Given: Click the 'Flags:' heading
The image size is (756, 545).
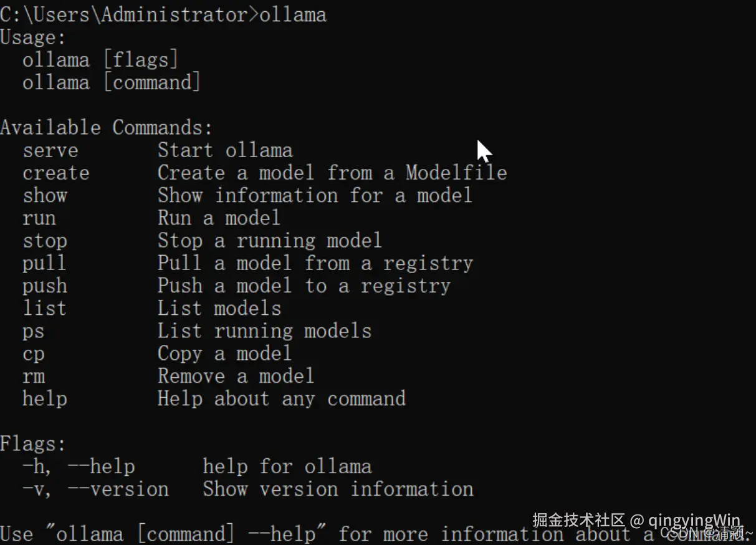Looking at the screenshot, I should tap(33, 444).
